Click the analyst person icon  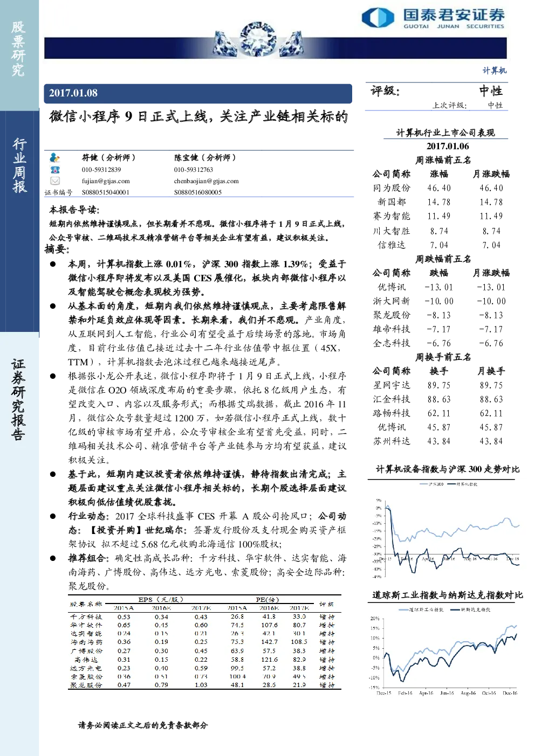click(x=54, y=158)
